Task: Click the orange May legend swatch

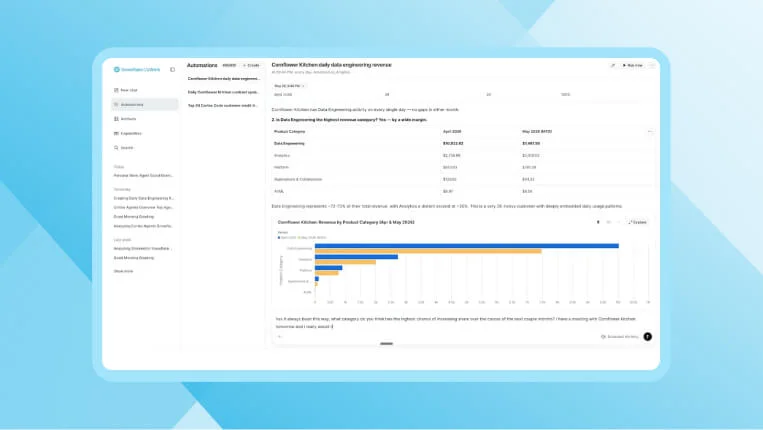Action: 299,238
